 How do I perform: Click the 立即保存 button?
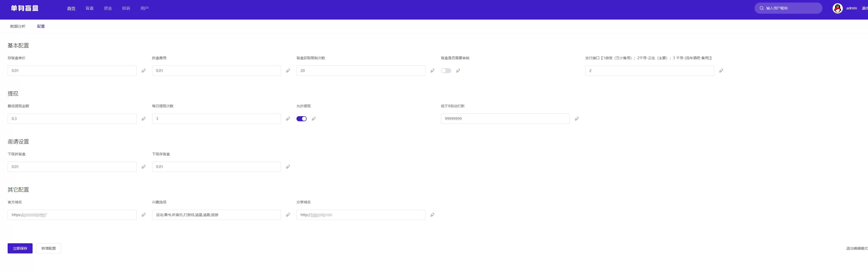point(20,248)
